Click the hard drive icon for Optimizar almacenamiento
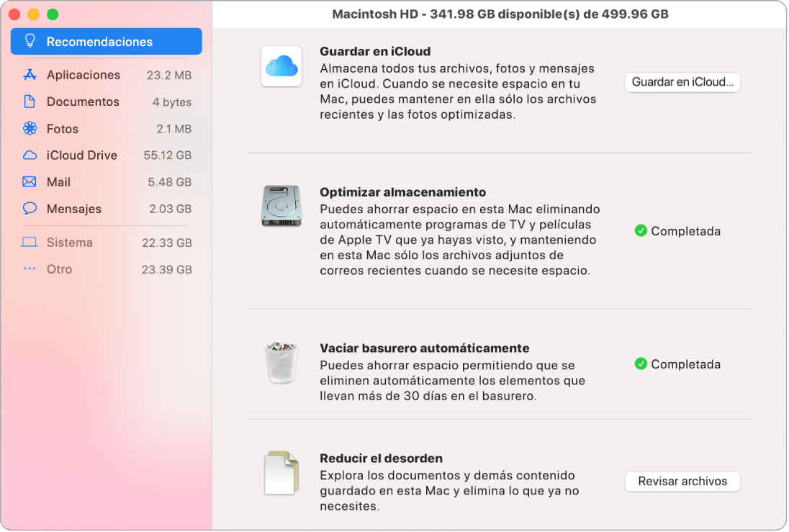Viewport: 789px width, 532px height. (x=281, y=207)
